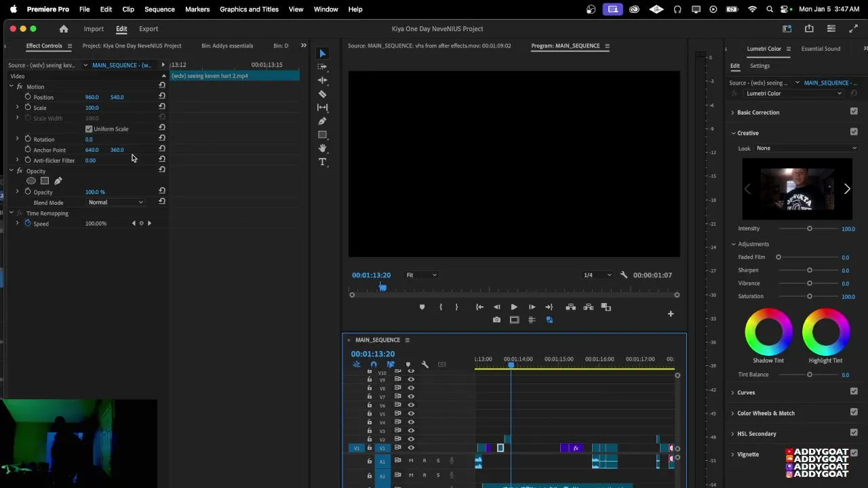Create rectangle opacity mask
Screen dimensions: 868x488
click(45, 181)
